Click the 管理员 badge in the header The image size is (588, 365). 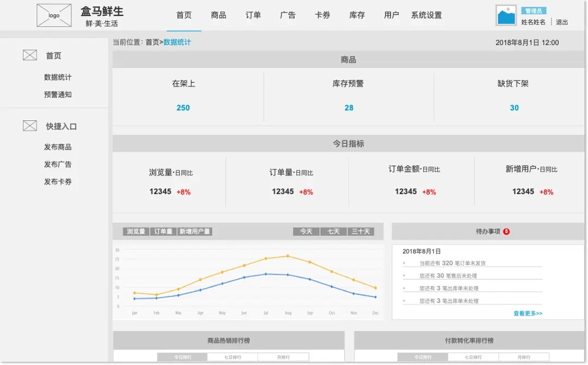[535, 10]
